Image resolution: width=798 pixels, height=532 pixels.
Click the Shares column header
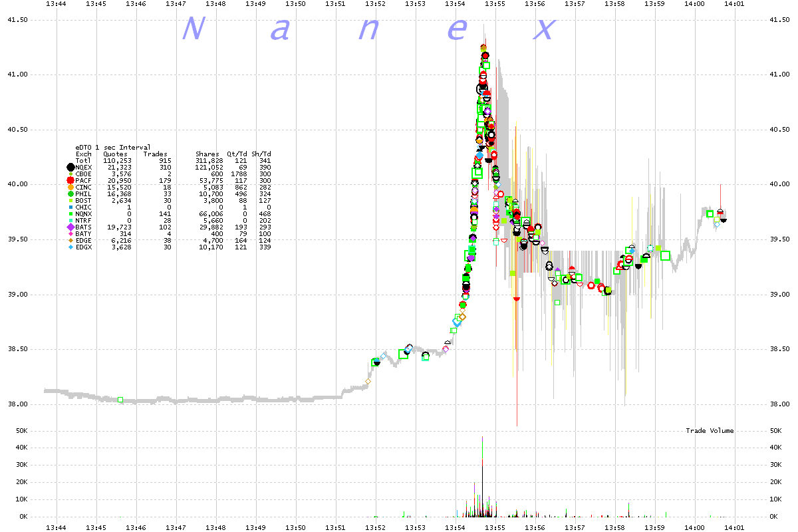[x=207, y=154]
